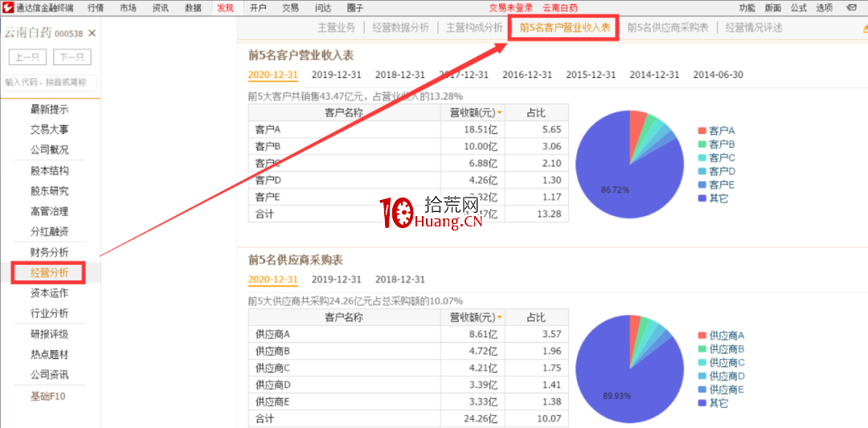868x428 pixels.
Task: Select 2015-12-31 customer report date
Action: coord(591,75)
